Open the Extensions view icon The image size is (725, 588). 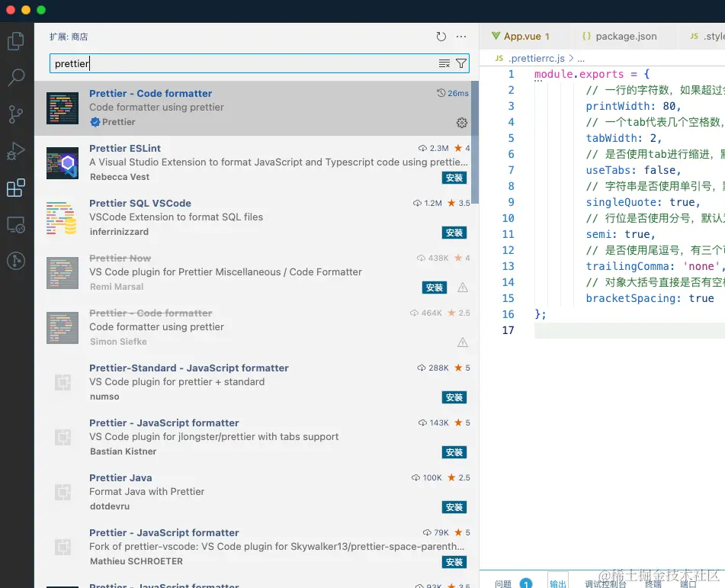16,188
